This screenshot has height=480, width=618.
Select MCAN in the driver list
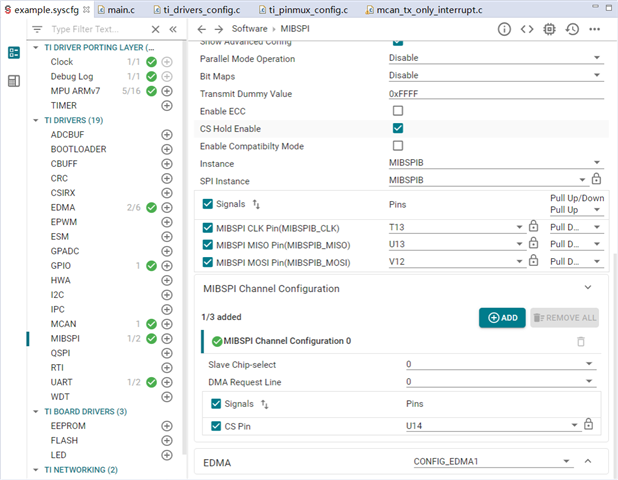point(63,324)
